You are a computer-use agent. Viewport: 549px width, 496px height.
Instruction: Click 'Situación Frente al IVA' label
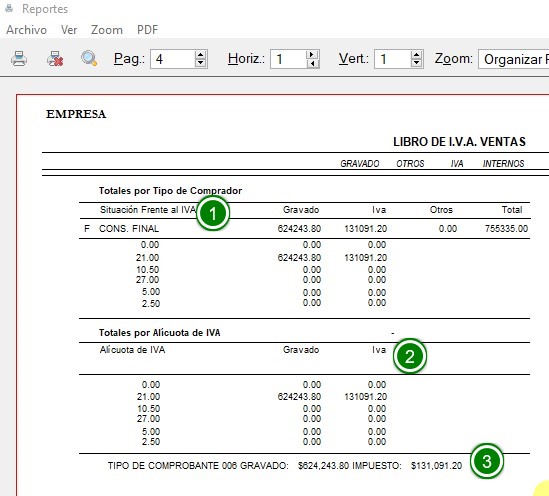point(148,210)
